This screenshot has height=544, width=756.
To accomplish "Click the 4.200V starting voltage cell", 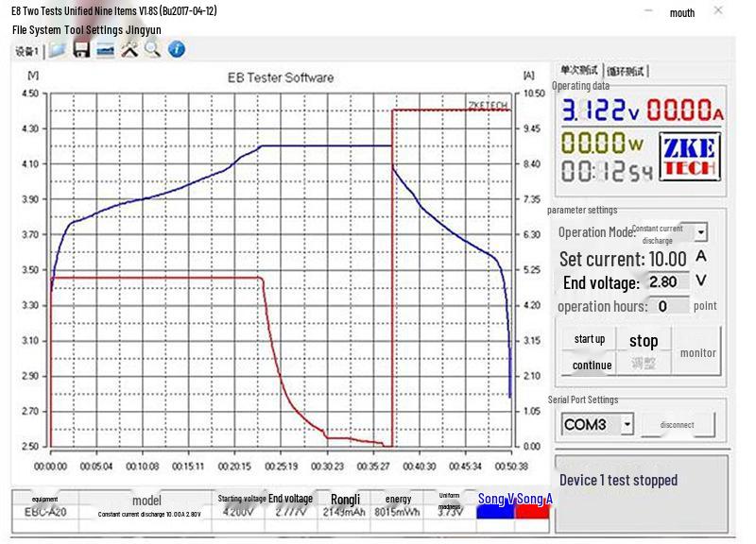I will 238,512.
